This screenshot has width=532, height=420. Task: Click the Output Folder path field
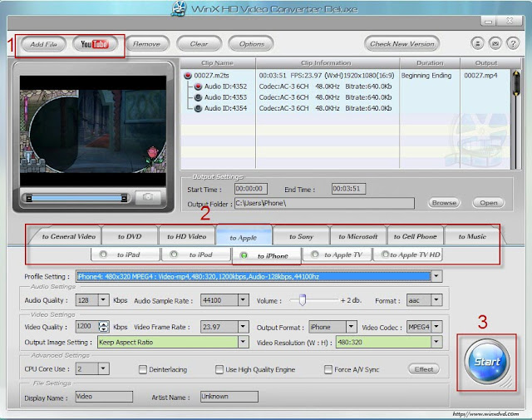(324, 204)
